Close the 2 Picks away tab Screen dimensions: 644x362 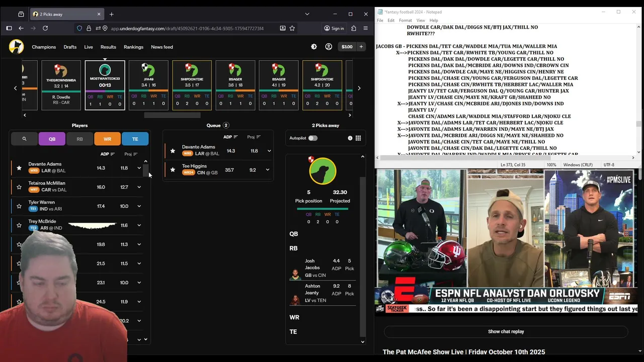pyautogui.click(x=99, y=14)
